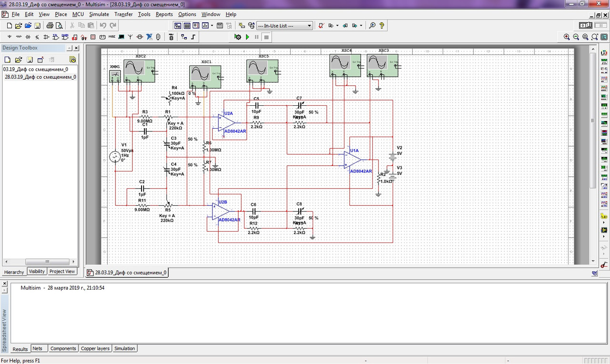Select the Copper layers spreadsheet tab
The width and height of the screenshot is (610, 364).
point(95,349)
